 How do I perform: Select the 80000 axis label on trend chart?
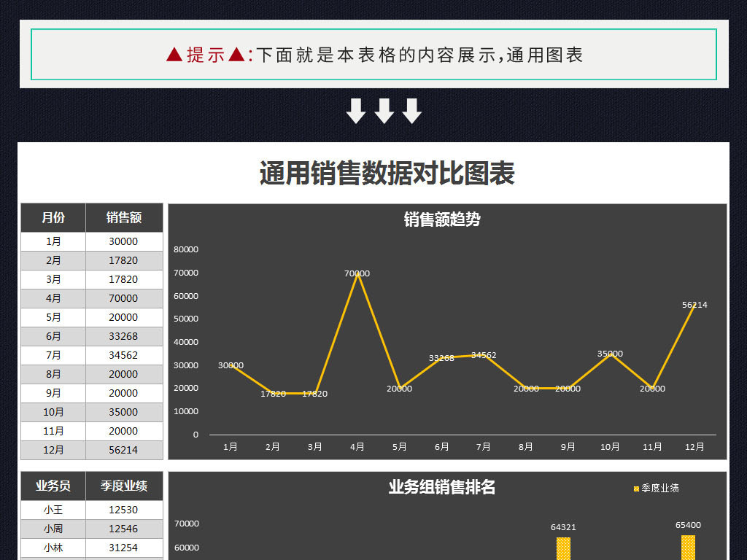pyautogui.click(x=186, y=249)
